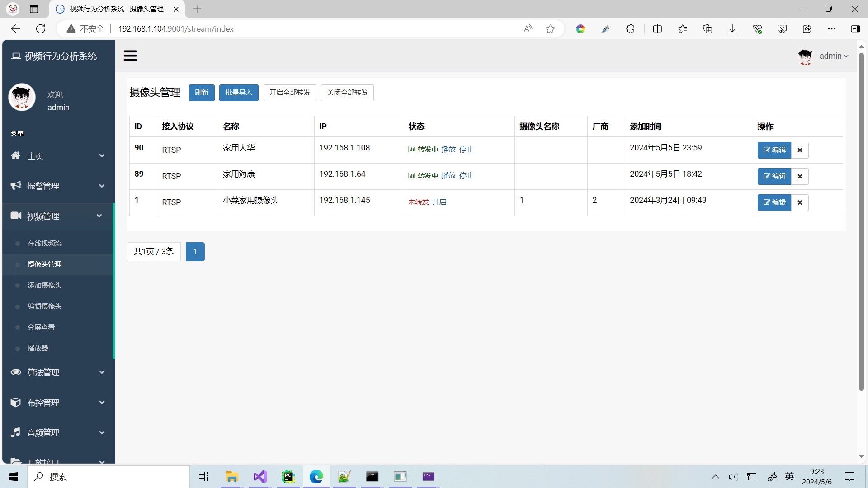Expand the 布控管理 sidebar menu
The image size is (868, 488).
coord(58,403)
